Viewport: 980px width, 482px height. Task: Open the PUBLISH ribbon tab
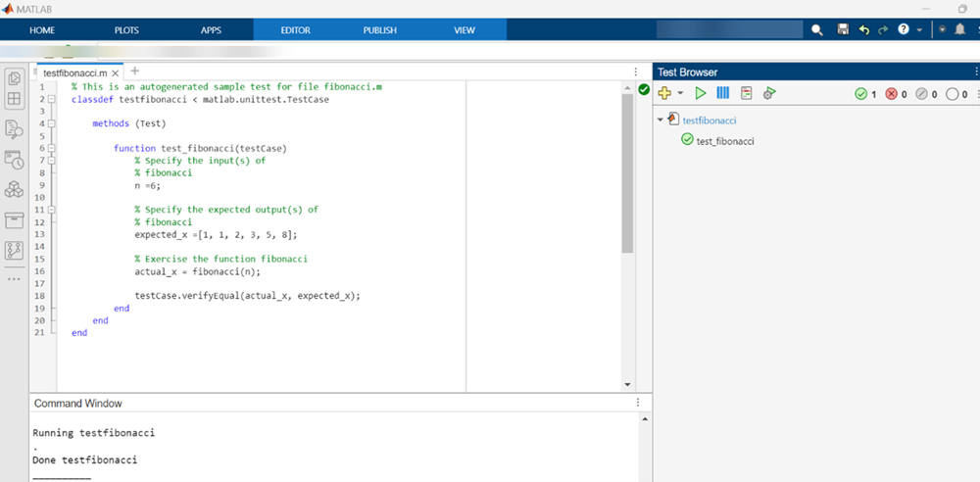(379, 30)
